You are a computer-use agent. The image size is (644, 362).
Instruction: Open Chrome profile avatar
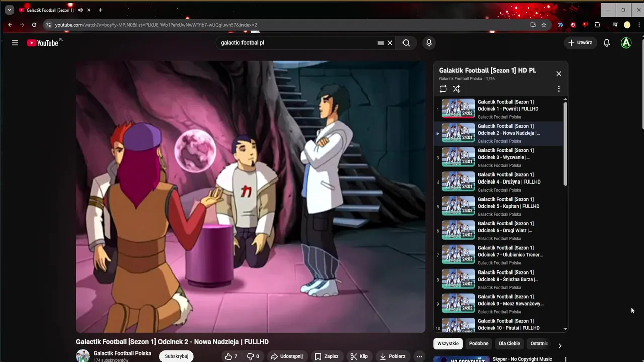point(627,25)
